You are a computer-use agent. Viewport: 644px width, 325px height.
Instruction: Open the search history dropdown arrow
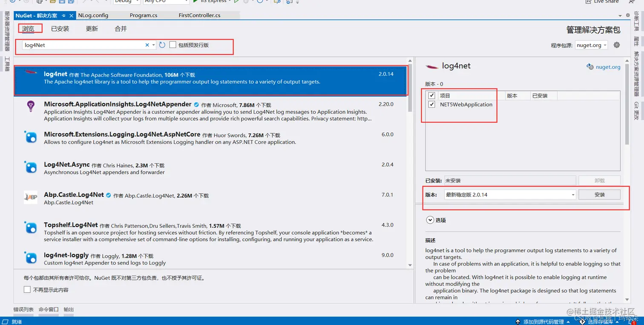(153, 45)
